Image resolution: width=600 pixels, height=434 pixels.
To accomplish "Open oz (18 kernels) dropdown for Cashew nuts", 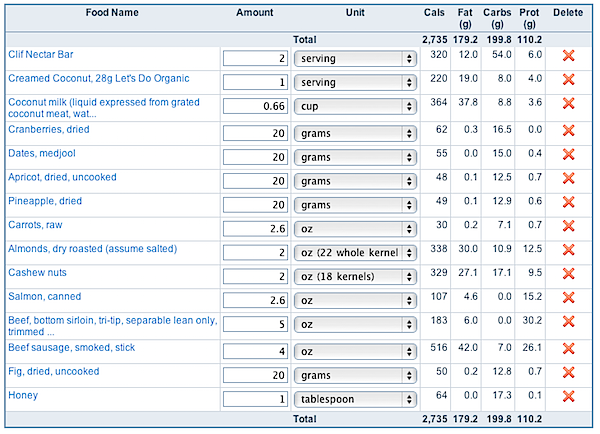I will pyautogui.click(x=355, y=276).
